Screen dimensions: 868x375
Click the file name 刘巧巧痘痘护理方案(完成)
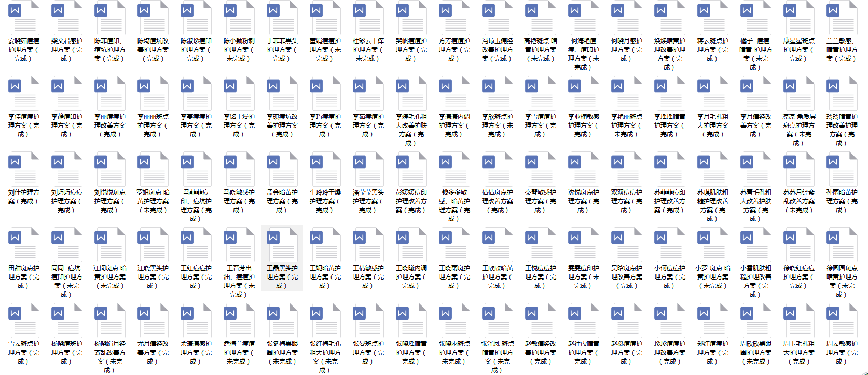pos(66,201)
